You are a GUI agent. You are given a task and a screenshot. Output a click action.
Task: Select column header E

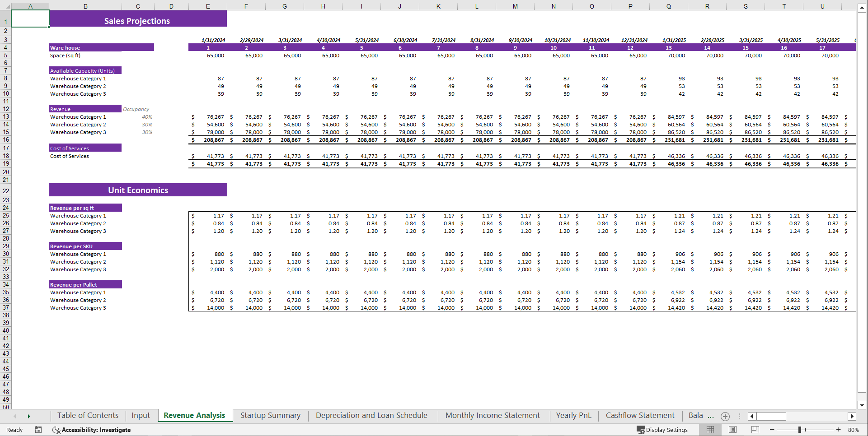[x=207, y=6]
